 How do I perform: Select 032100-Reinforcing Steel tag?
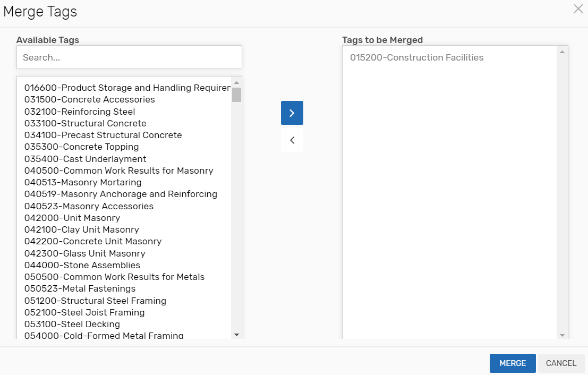pos(80,112)
